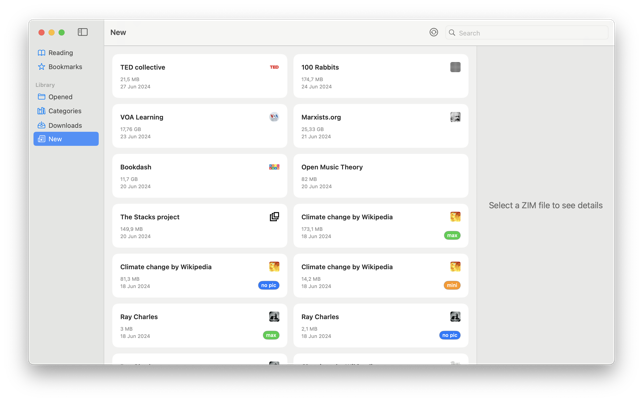Click the TED logo icon

[274, 67]
